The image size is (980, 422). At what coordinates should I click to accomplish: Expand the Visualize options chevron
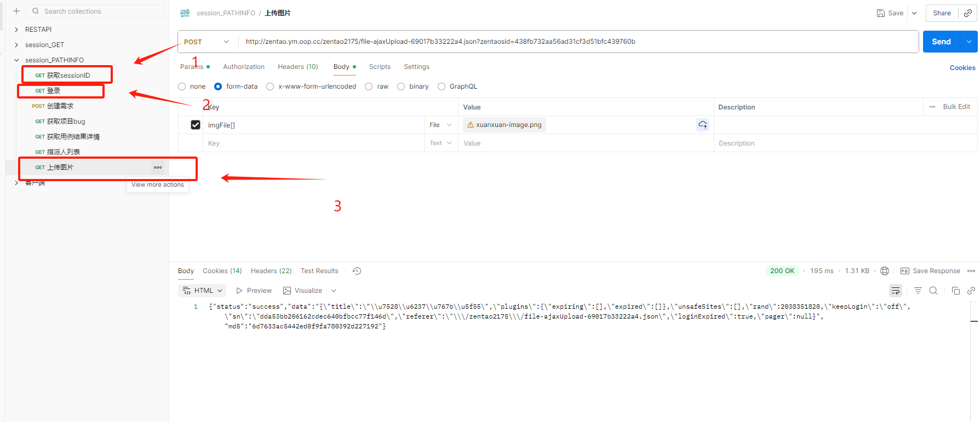334,291
